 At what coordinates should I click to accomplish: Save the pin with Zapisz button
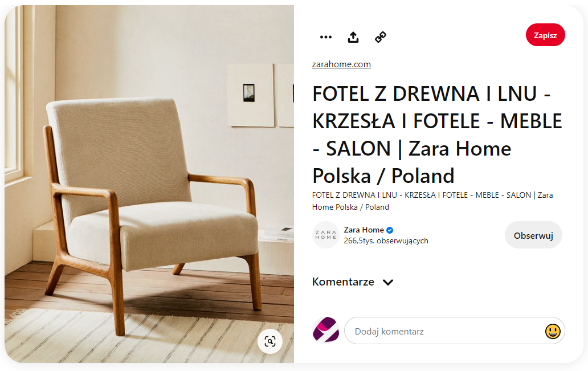(545, 35)
